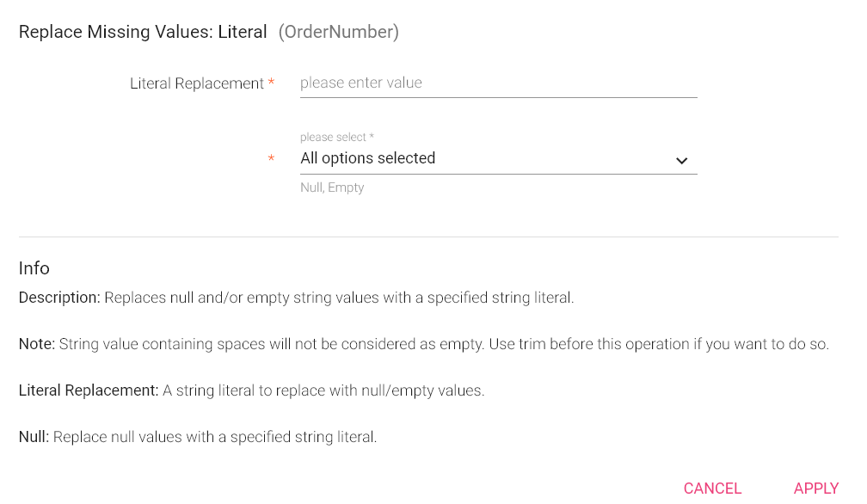
Task: Click the "Replace null values" explanation text
Action: 215,437
